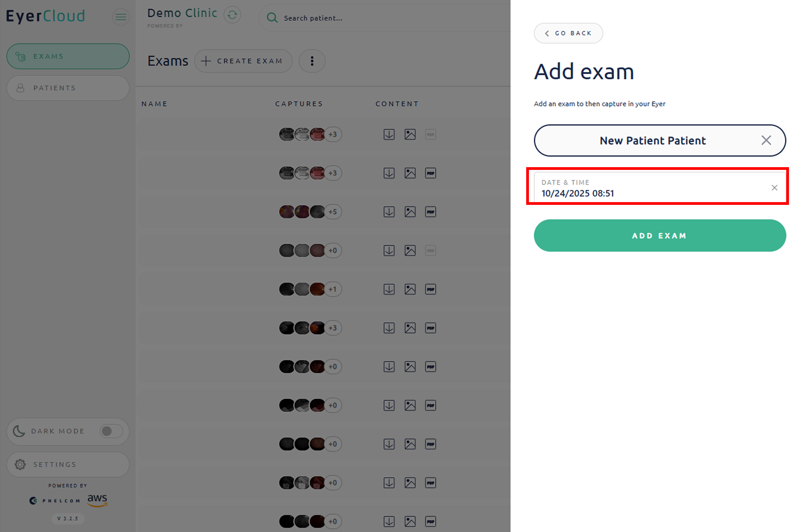Open Settings from the sidebar

point(68,465)
